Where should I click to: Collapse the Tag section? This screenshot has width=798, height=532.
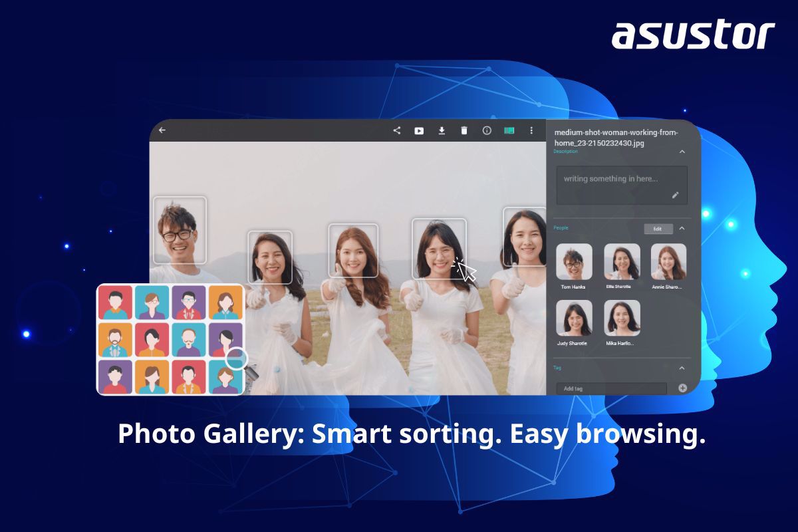(682, 368)
